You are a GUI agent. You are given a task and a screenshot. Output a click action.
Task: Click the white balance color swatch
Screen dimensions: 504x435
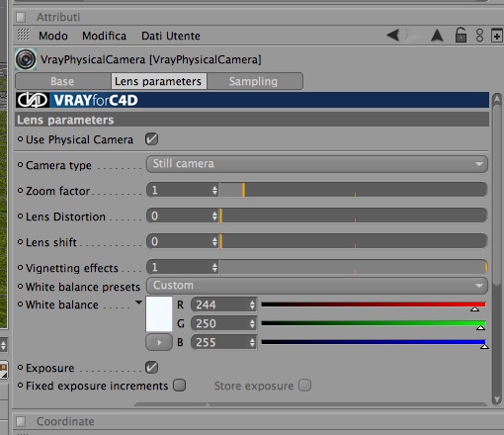[x=159, y=313]
